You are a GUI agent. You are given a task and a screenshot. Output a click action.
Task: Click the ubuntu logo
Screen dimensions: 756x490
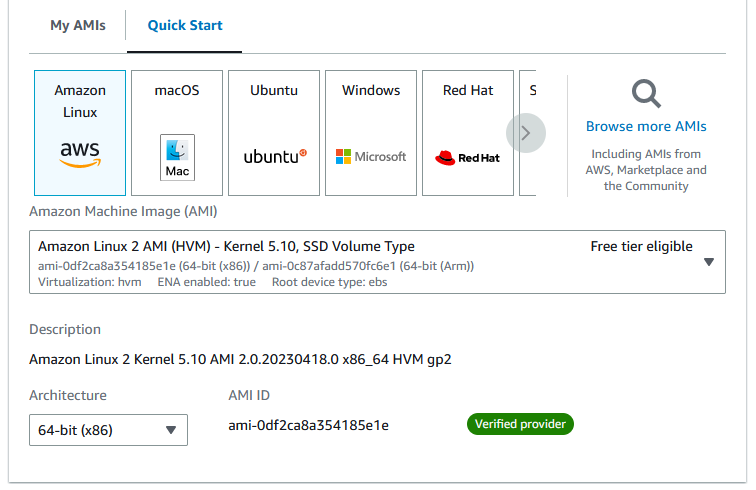tap(275, 156)
